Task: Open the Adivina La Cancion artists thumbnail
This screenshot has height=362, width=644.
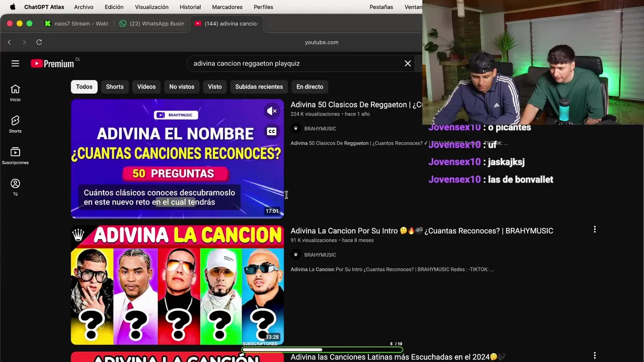Action: click(x=177, y=285)
